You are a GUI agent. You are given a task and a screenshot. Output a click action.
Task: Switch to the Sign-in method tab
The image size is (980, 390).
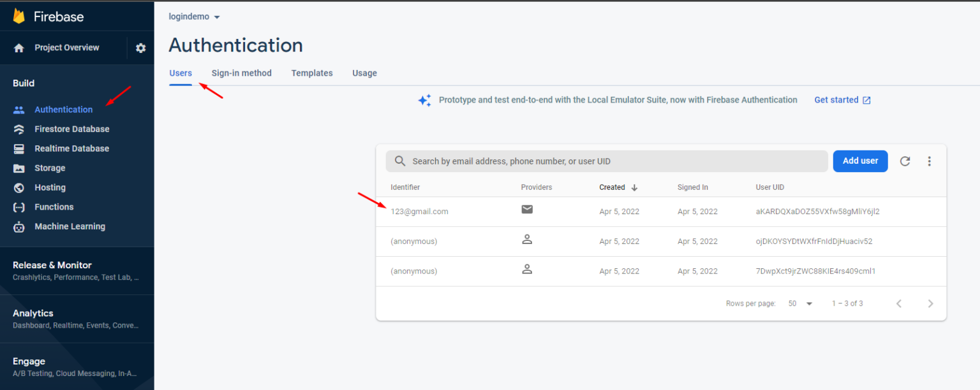coord(242,73)
